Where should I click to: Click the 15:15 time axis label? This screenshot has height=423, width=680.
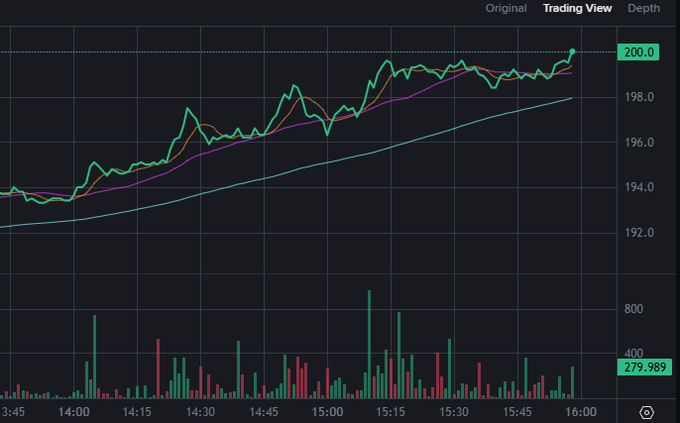click(x=390, y=412)
